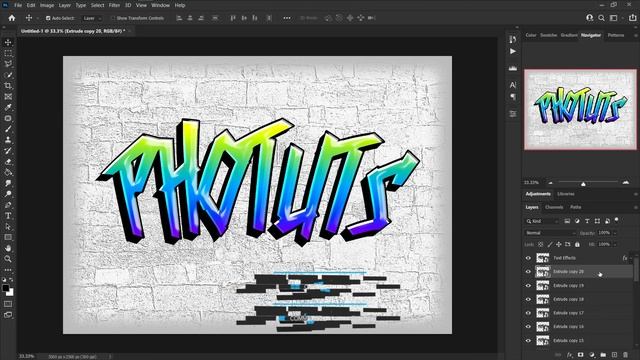This screenshot has width=640, height=360.
Task: Switch to the Channels tab
Action: 554,207
